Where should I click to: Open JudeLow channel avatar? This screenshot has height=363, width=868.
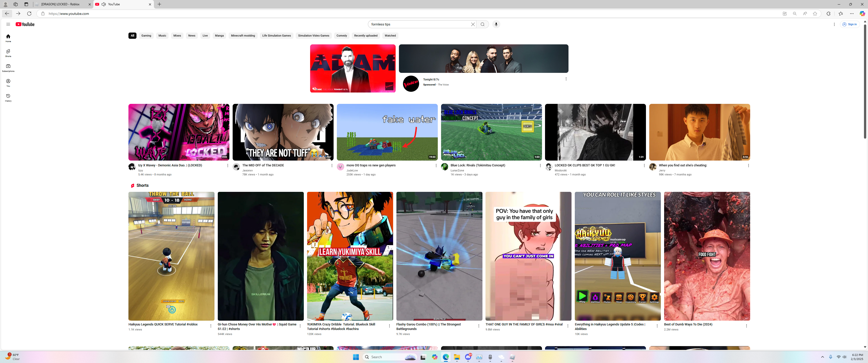[x=340, y=167]
